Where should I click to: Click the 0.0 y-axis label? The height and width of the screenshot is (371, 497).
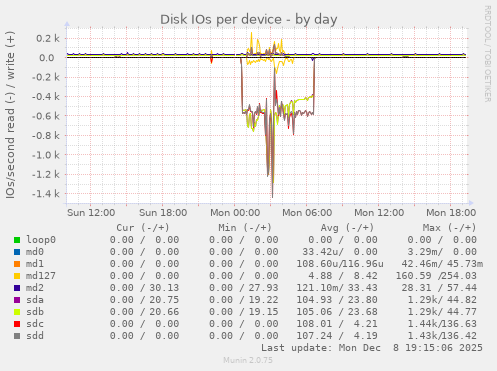tap(47, 58)
